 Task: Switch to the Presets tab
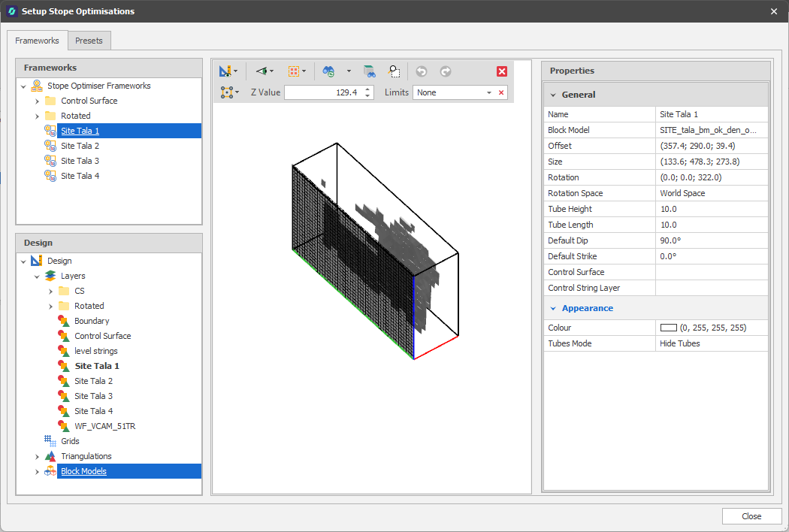tap(89, 41)
